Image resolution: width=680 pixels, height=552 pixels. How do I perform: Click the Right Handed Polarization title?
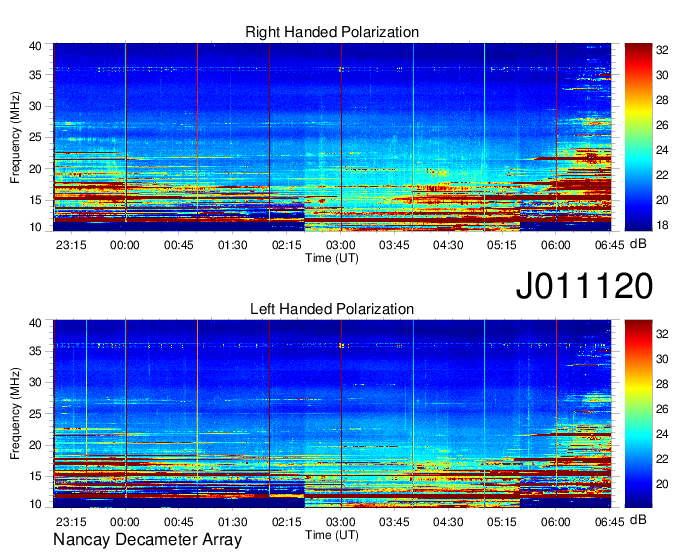click(x=332, y=32)
